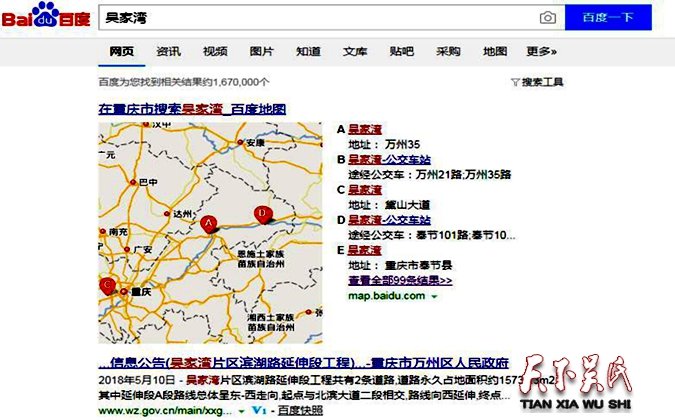The image size is (675, 420).
Task: Click 查看全部99条结果 link
Action: point(399,280)
